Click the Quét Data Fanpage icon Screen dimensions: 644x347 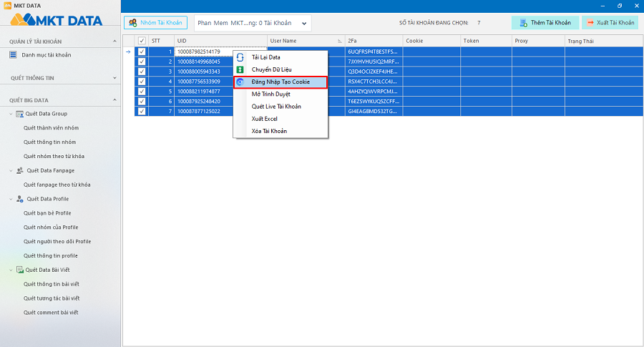19,170
